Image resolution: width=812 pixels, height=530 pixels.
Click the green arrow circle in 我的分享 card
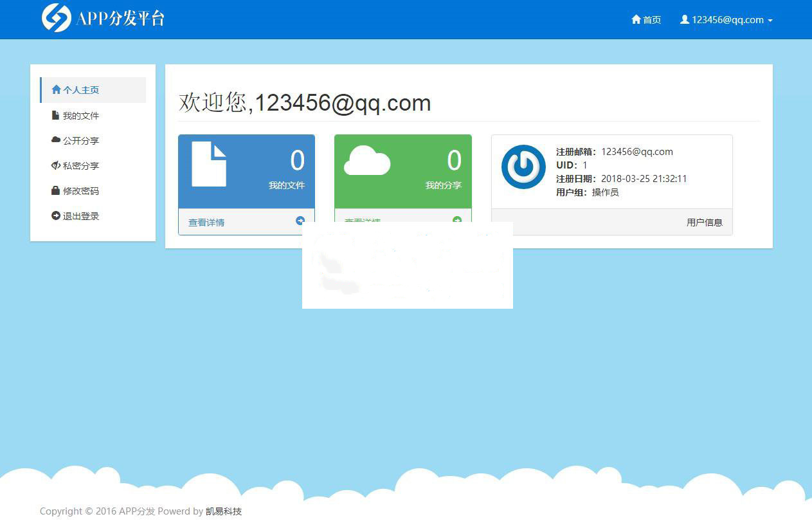(x=457, y=219)
